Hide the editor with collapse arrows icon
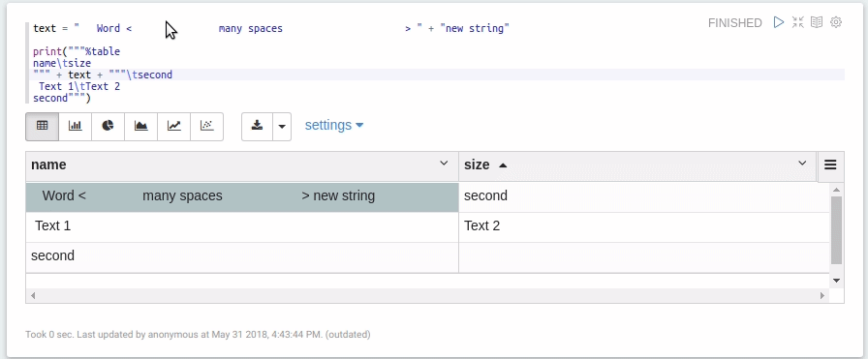This screenshot has width=868, height=359. click(797, 22)
